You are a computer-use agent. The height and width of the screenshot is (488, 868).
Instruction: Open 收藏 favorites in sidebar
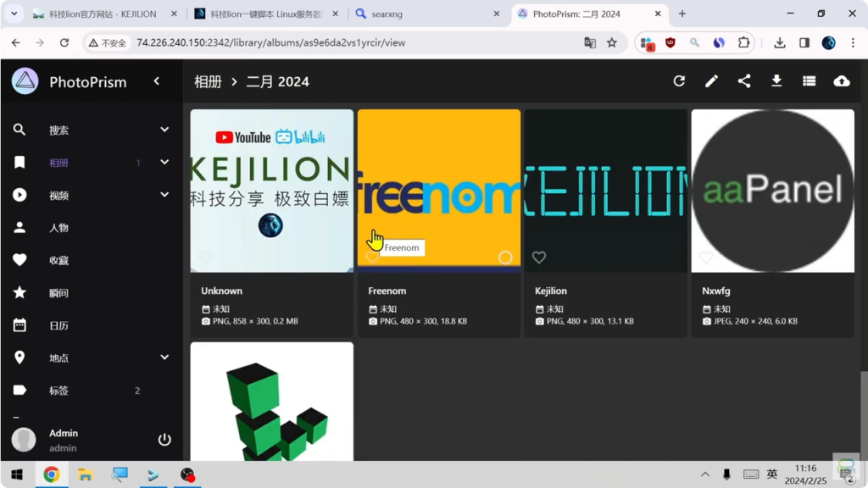point(58,260)
